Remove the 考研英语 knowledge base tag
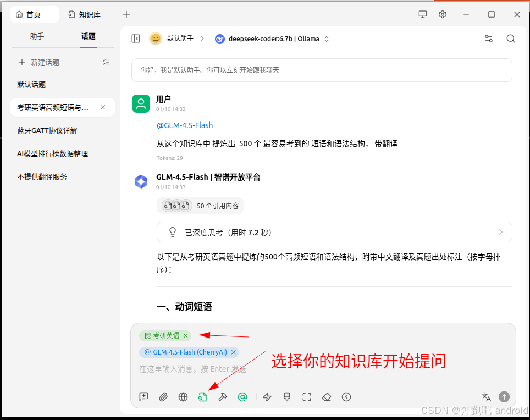Viewport: 530px width, 420px height. pos(186,335)
